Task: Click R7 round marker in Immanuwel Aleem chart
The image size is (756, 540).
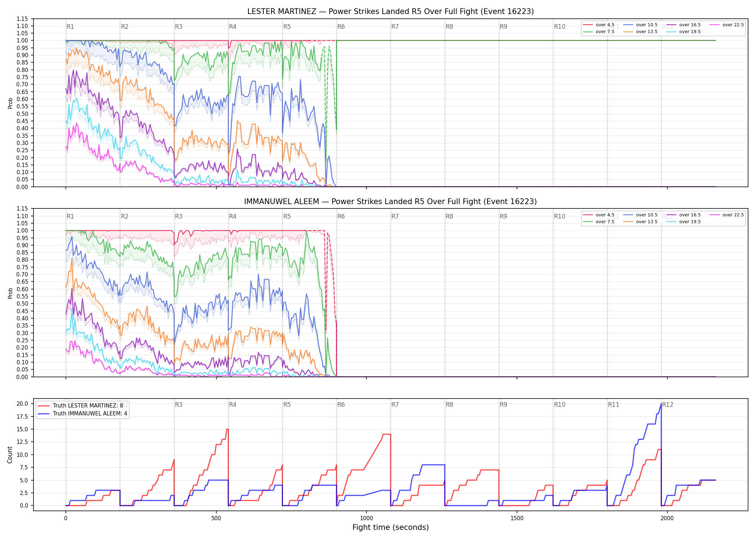Action: (x=395, y=216)
